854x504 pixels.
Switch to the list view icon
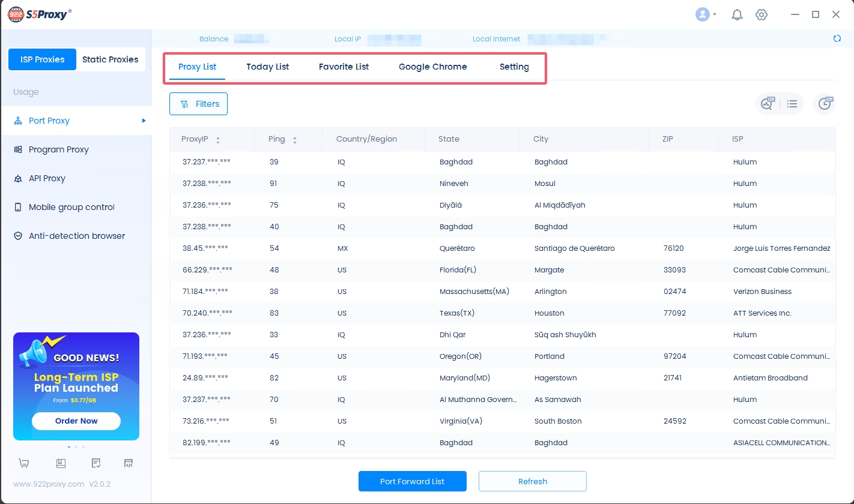pos(792,104)
